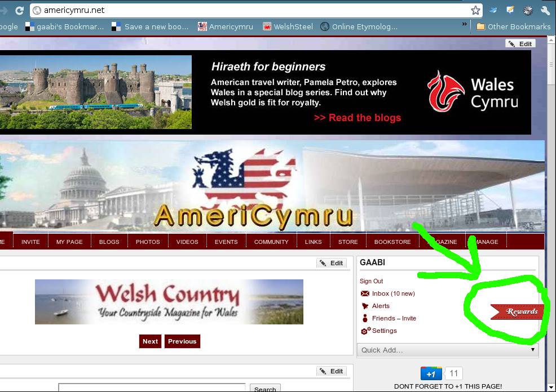The image size is (556, 392).
Task: Click the Friends person icon
Action: (x=365, y=318)
